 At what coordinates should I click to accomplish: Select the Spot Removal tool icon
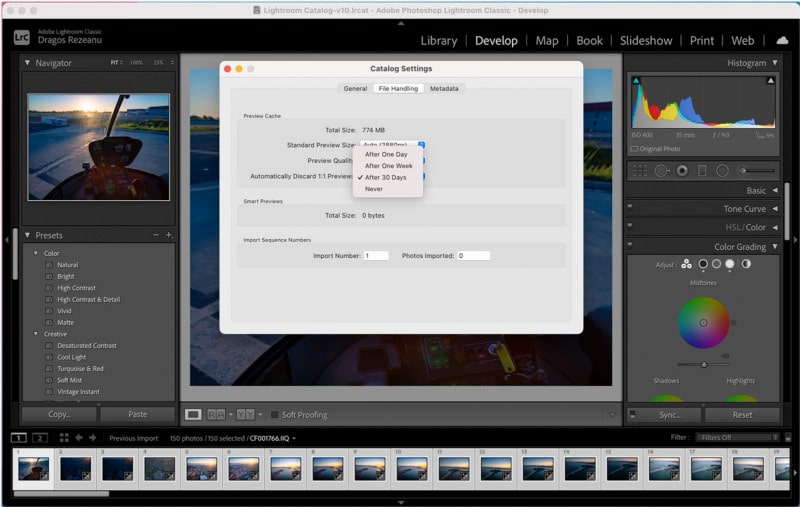point(661,171)
